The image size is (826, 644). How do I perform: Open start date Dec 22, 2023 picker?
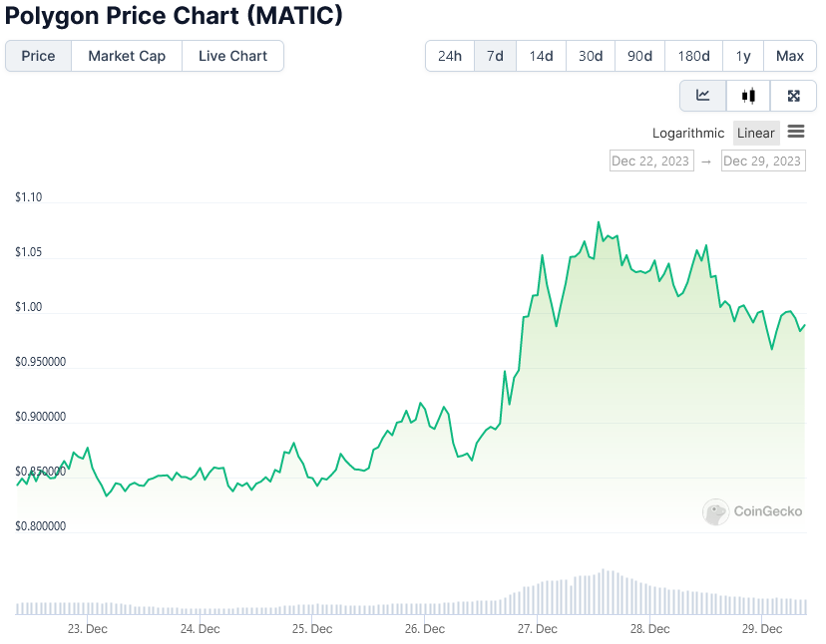pyautogui.click(x=651, y=161)
